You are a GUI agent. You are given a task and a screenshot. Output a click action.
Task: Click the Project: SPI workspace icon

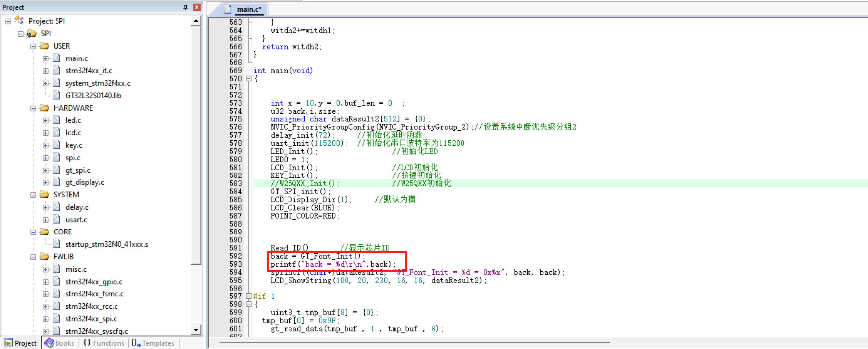(x=19, y=20)
